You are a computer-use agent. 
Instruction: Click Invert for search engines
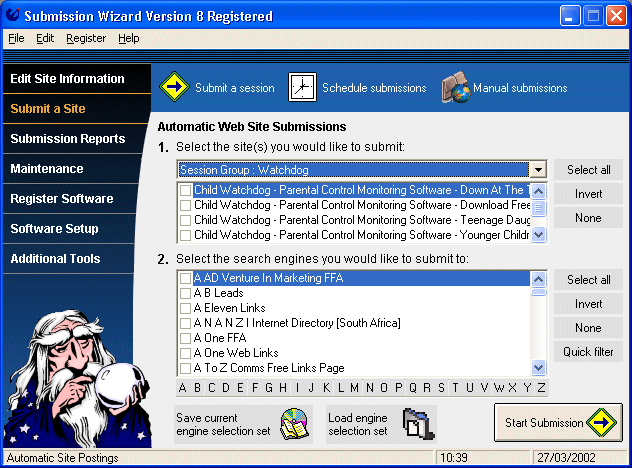coord(588,304)
